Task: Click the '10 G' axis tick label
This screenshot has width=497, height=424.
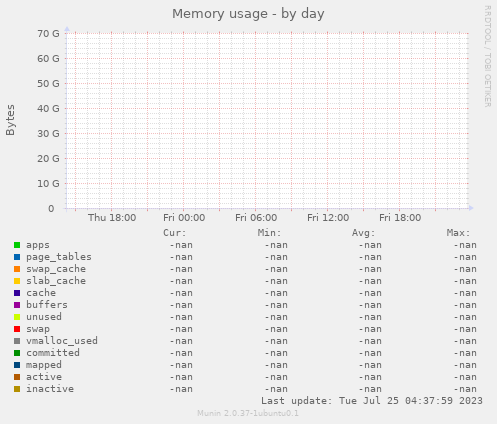Action: tap(48, 183)
